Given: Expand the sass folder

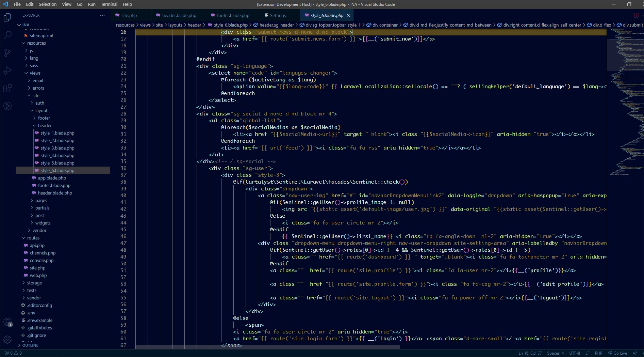Looking at the screenshot, I should point(34,65).
